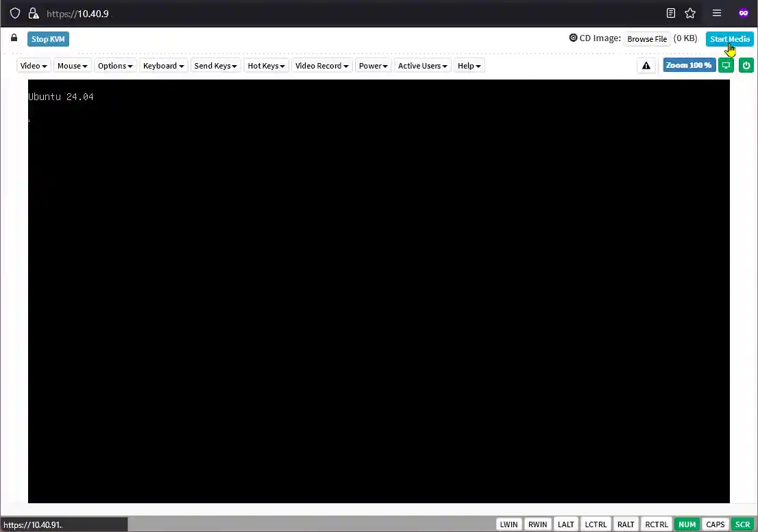The width and height of the screenshot is (758, 532).
Task: Click Browse File for CD Image
Action: coord(647,39)
